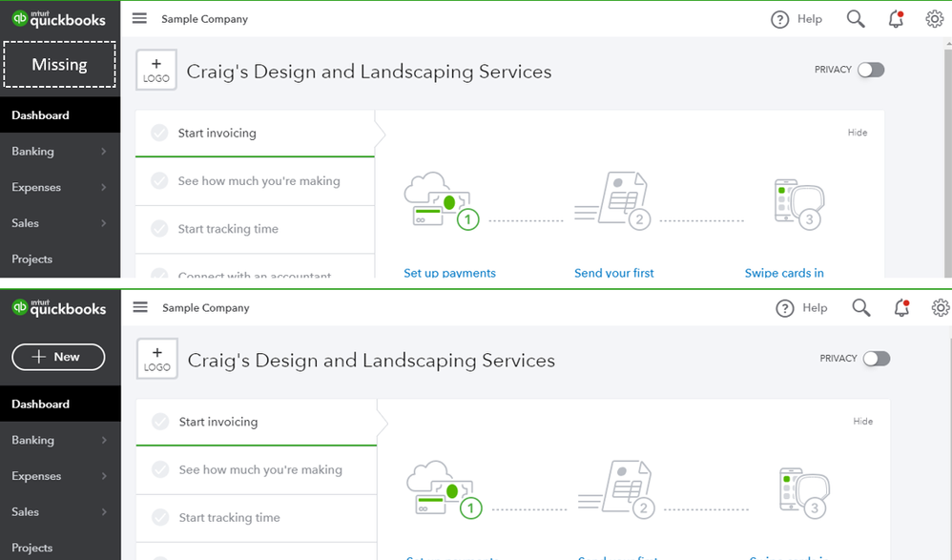Click Help question mark icon in upper screenshot
The height and width of the screenshot is (560, 952).
[x=779, y=19]
